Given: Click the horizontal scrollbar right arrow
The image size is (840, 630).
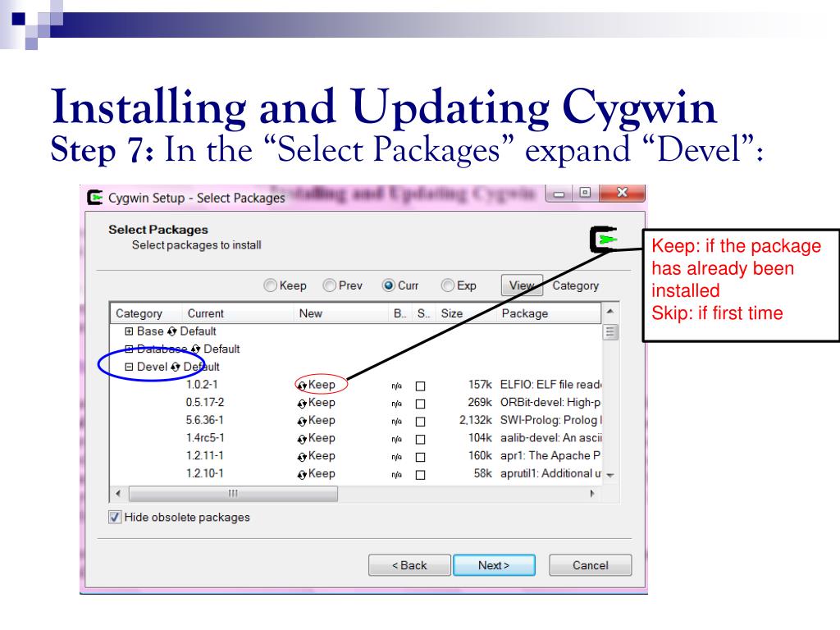Looking at the screenshot, I should point(592,493).
